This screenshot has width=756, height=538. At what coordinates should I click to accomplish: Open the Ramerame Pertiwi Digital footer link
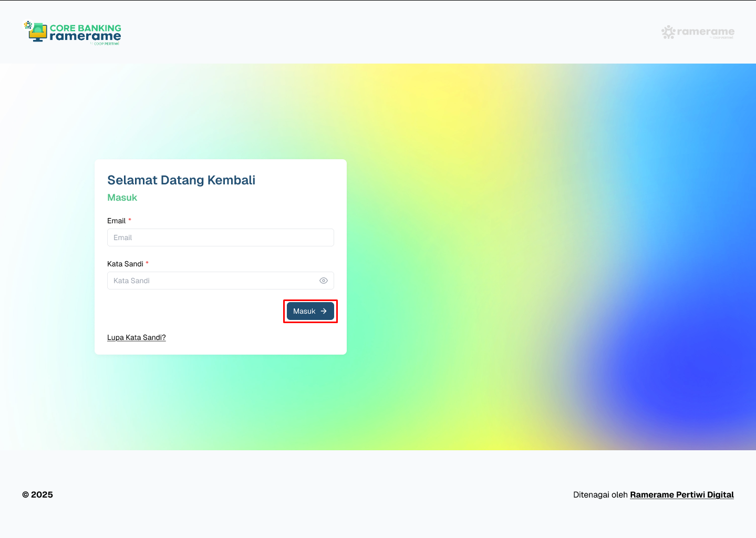(681, 494)
